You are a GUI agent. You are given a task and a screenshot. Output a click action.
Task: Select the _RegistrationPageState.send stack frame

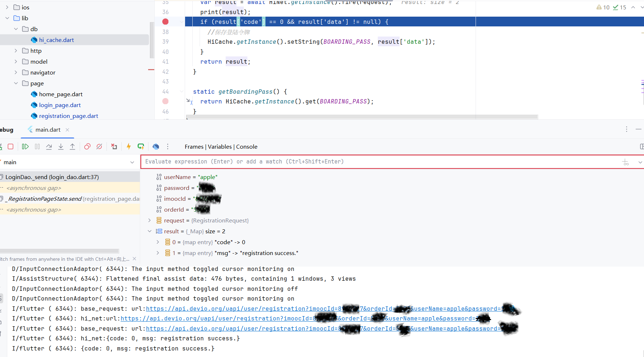click(70, 199)
